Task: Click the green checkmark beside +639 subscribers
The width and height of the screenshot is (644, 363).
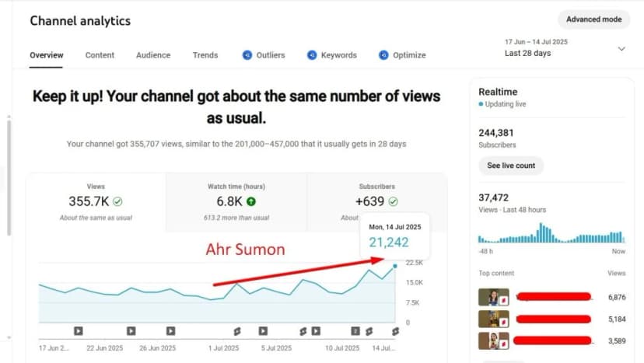Action: (394, 202)
